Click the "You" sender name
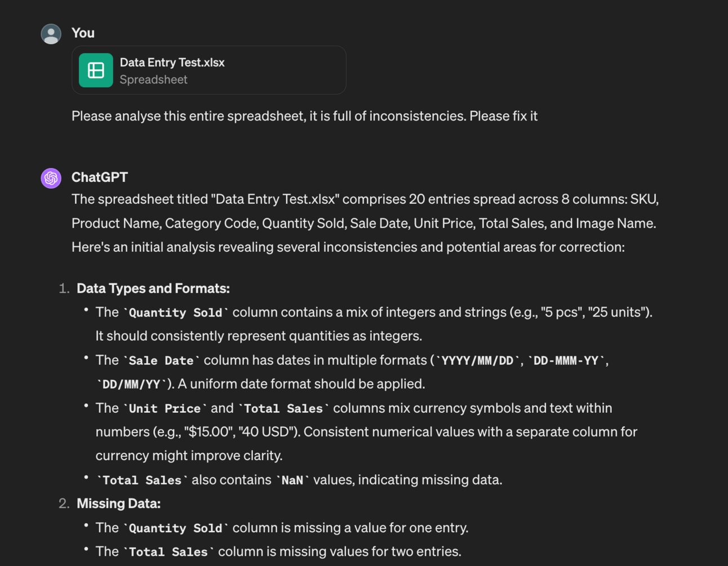This screenshot has height=566, width=728. point(83,33)
